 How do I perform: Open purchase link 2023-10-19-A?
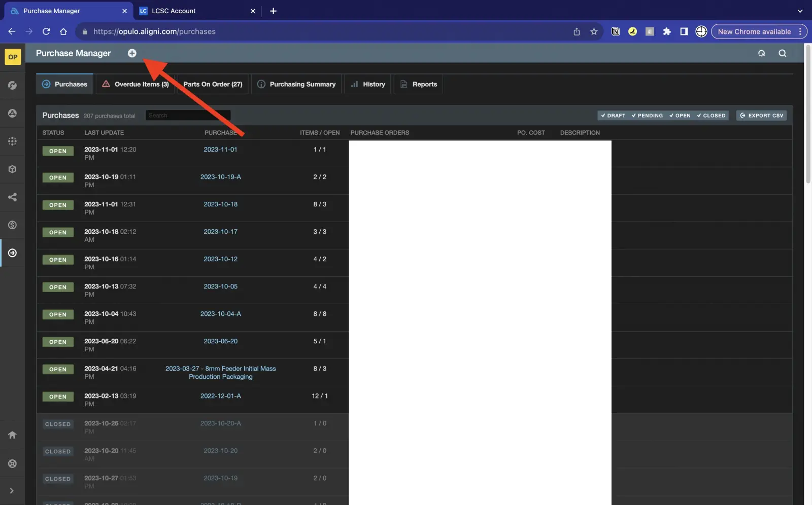point(220,177)
